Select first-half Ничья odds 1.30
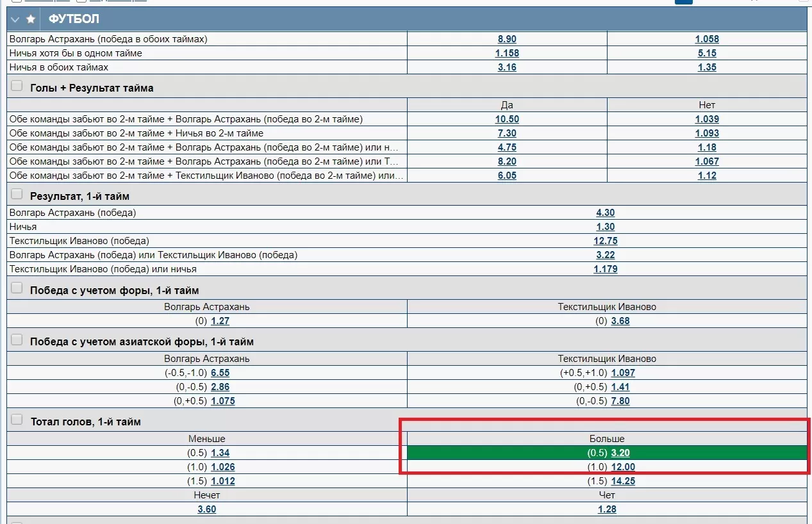This screenshot has height=524, width=812. [x=605, y=227]
